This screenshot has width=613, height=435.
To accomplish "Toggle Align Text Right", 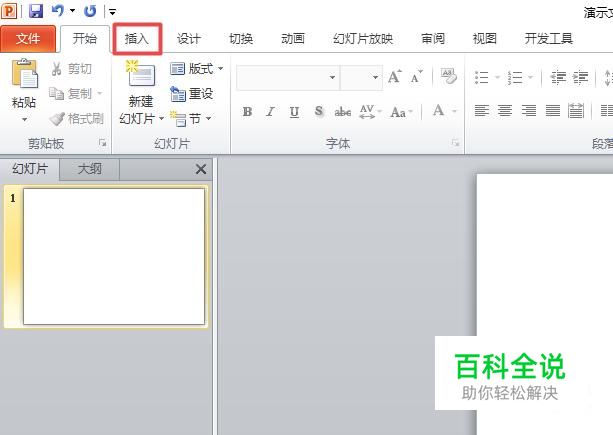I will point(529,111).
